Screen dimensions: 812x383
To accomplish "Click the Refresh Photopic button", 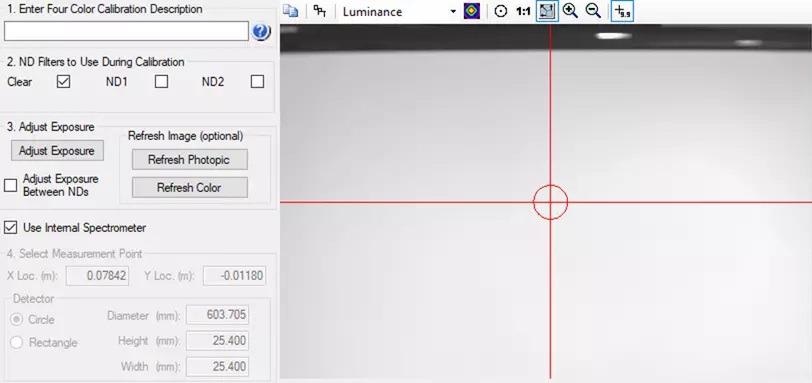I will [x=190, y=160].
